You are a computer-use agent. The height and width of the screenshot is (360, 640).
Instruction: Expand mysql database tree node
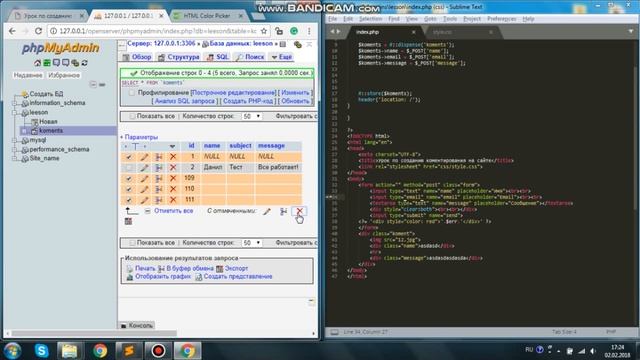15,140
